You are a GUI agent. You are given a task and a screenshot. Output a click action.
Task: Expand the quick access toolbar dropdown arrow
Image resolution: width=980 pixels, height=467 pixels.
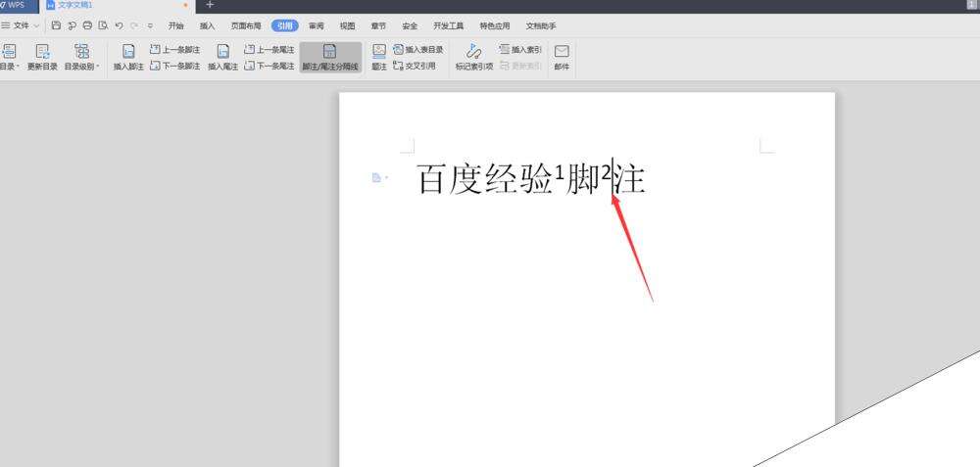150,26
